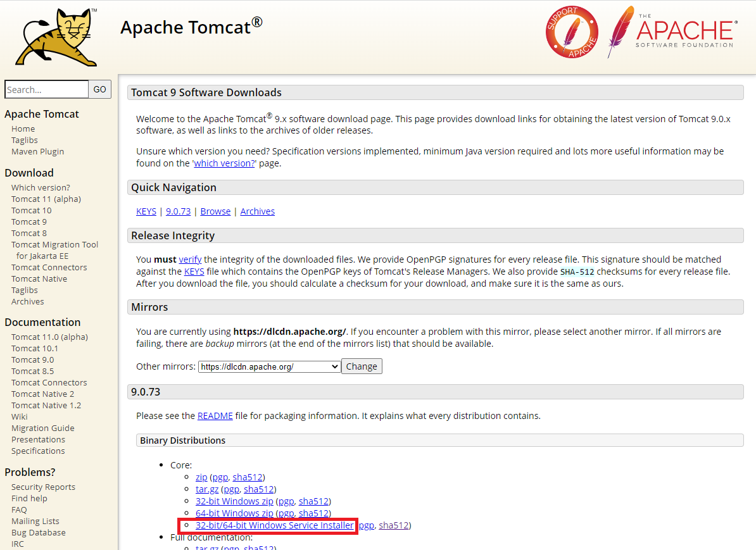756x550 pixels.
Task: Open Specifications sidebar link
Action: [x=38, y=451]
